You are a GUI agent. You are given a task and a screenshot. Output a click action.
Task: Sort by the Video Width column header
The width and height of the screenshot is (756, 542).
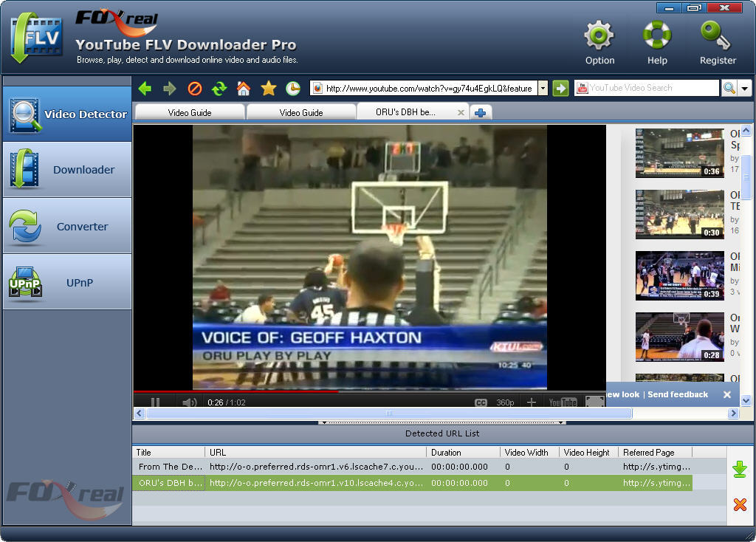(x=529, y=453)
